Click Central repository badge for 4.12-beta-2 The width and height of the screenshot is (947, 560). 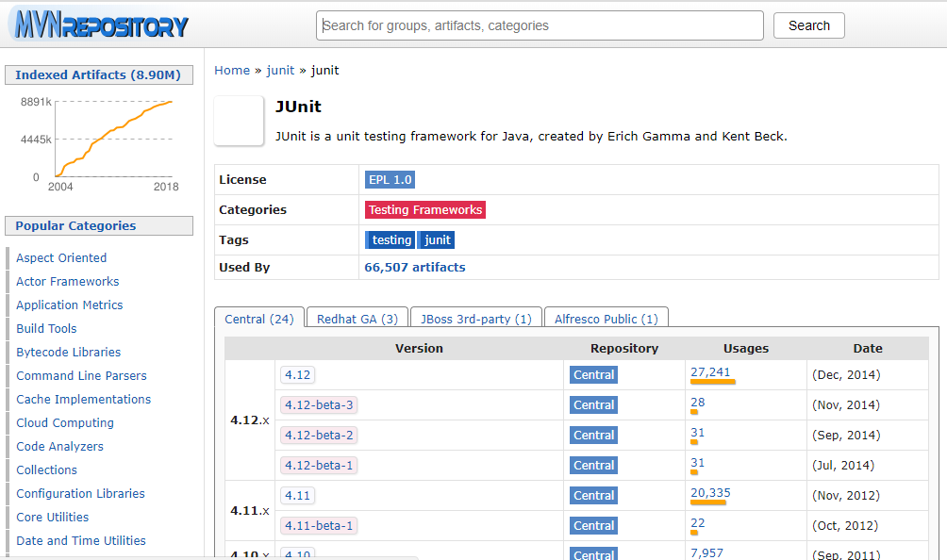593,436
